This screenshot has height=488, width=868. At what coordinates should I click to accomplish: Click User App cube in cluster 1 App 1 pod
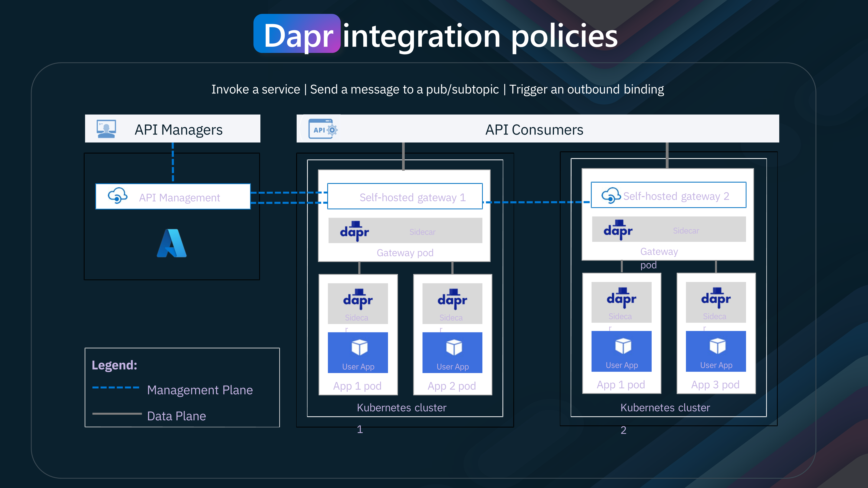(x=360, y=347)
